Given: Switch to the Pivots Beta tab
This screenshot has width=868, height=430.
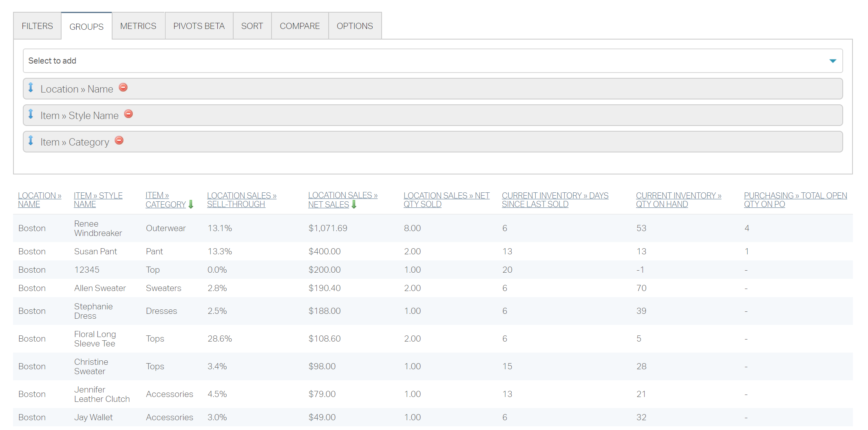Looking at the screenshot, I should (199, 26).
